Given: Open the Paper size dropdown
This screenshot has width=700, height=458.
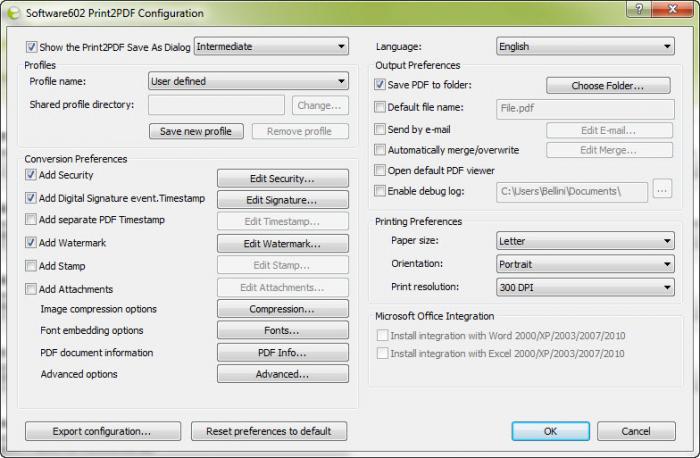Looking at the screenshot, I should tap(585, 241).
